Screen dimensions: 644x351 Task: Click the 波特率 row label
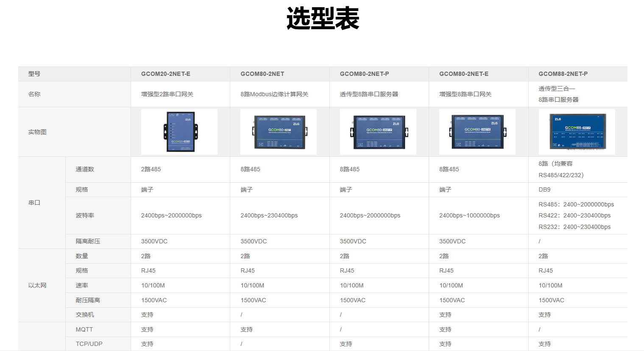(85, 215)
